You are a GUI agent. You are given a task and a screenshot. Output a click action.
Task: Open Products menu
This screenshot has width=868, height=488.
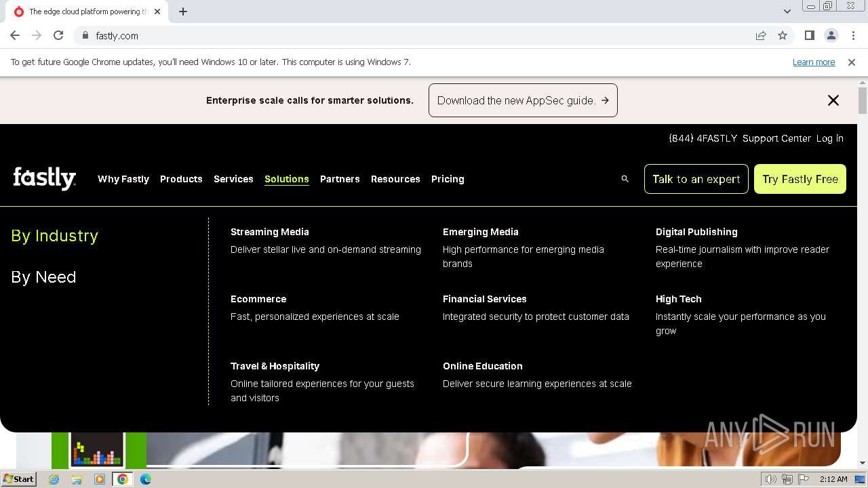pyautogui.click(x=181, y=179)
